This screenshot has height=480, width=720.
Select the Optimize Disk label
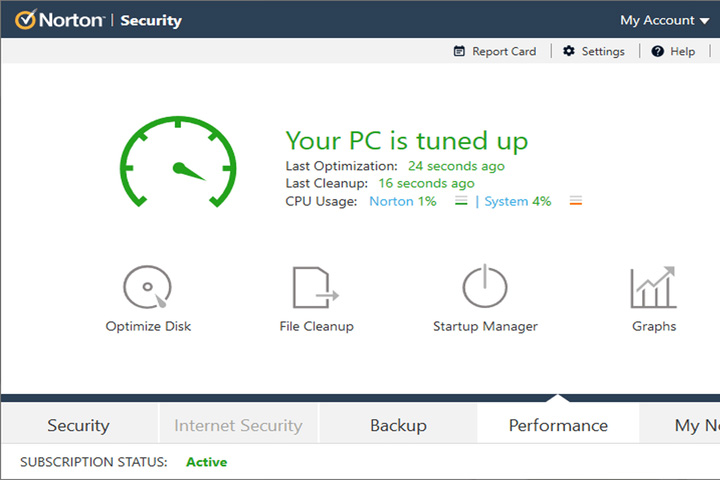pyautogui.click(x=148, y=326)
